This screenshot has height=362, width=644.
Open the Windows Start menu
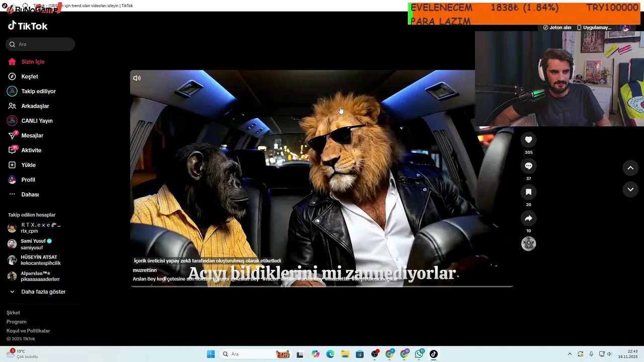tap(211, 354)
